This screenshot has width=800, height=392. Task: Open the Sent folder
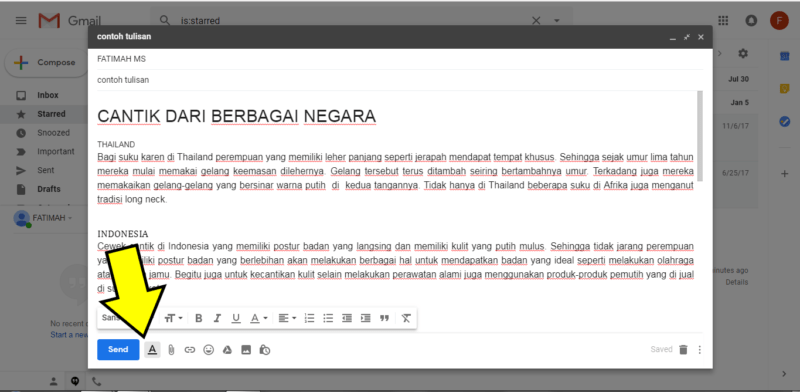click(45, 170)
